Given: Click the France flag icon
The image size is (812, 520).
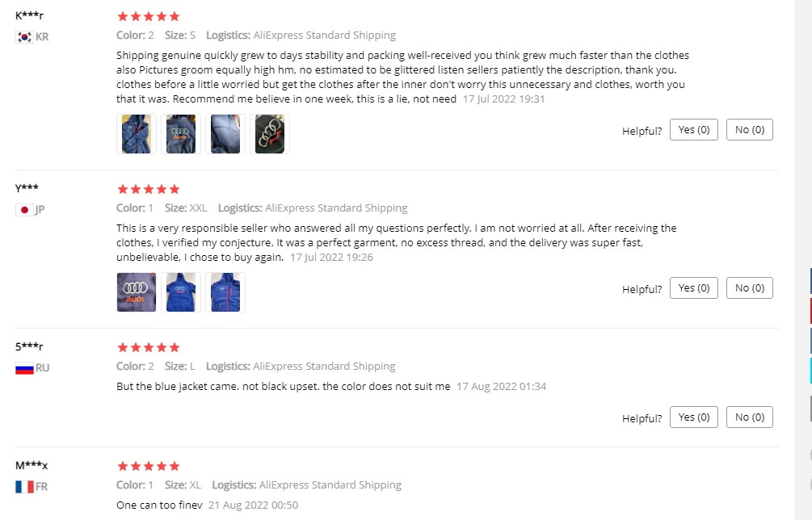Looking at the screenshot, I should [x=24, y=487].
